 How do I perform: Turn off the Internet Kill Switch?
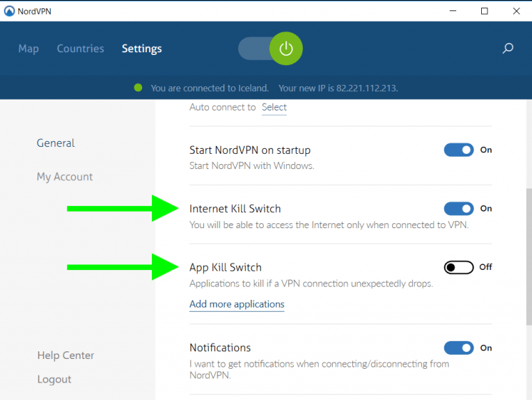459,208
